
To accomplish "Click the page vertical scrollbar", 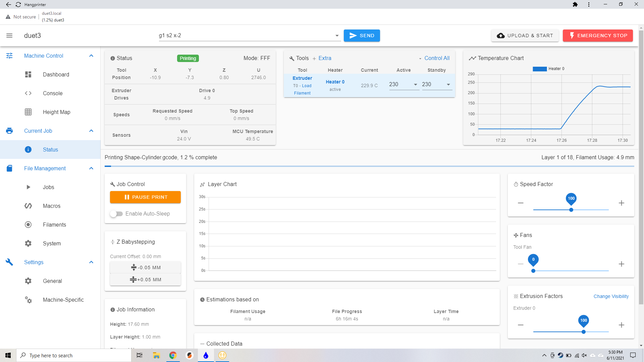I will (x=641, y=168).
